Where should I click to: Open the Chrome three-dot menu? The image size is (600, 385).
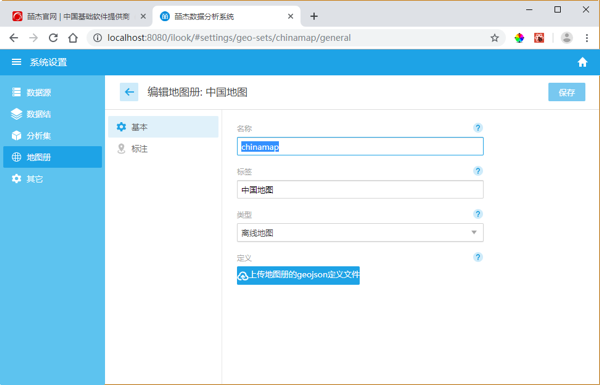[587, 38]
